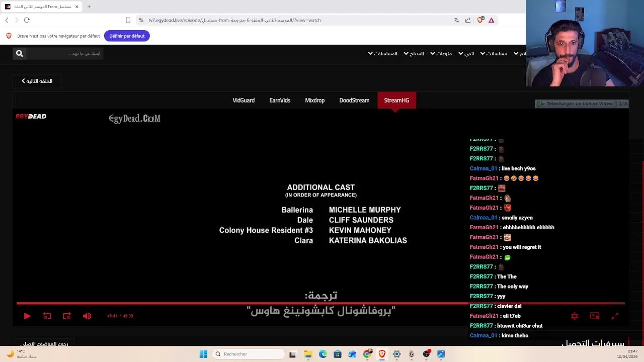Click chat message 'you will regret it'
Viewport: 644px width, 362px height.
522,247
